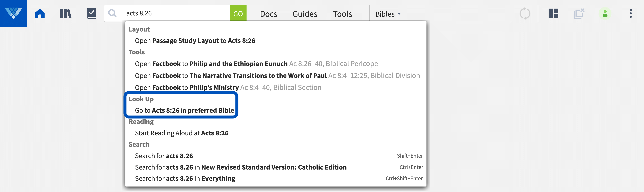The height and width of the screenshot is (192, 644).
Task: Open the Tools menu
Action: (x=342, y=14)
